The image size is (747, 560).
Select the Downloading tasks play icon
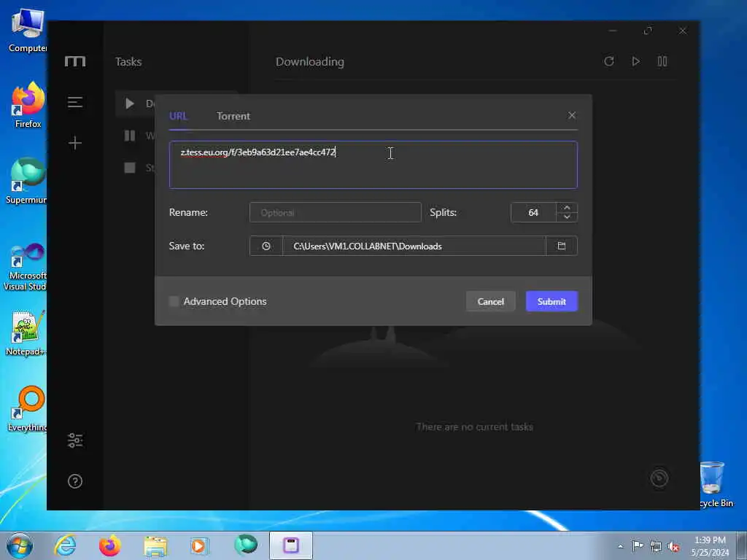coord(130,104)
